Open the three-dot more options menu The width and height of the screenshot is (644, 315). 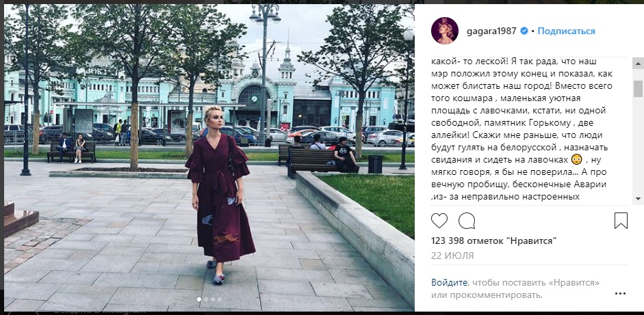pyautogui.click(x=620, y=294)
